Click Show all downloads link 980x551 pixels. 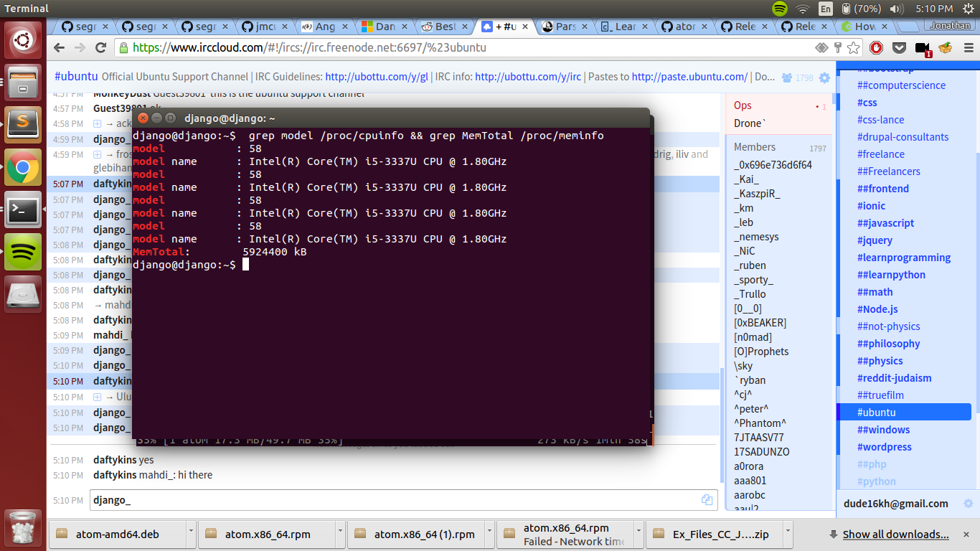(895, 534)
